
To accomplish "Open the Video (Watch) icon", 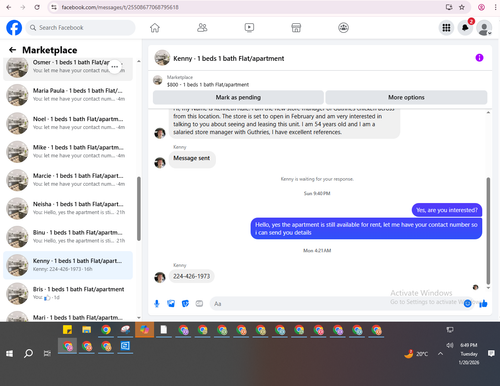I will (x=249, y=28).
